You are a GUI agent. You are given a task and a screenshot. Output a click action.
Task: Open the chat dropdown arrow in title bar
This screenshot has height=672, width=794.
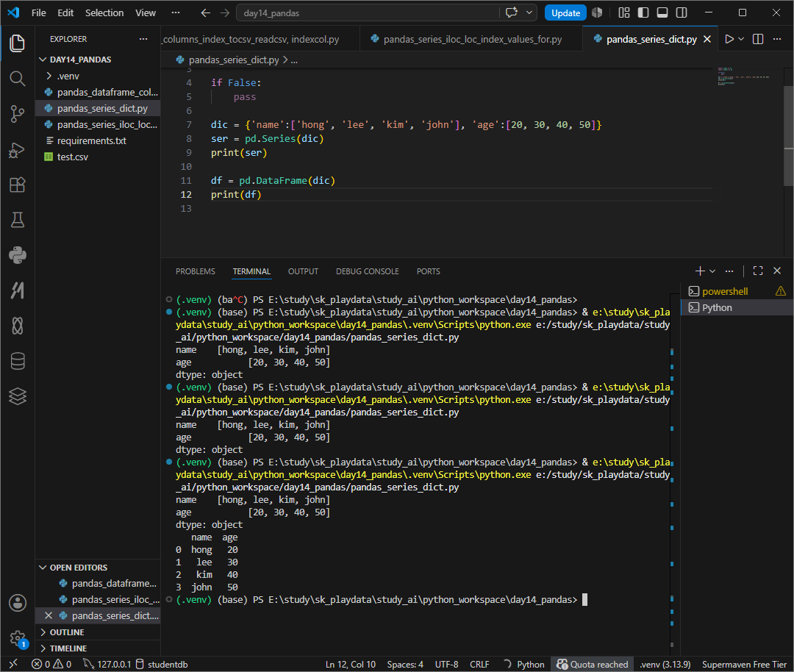[x=529, y=12]
